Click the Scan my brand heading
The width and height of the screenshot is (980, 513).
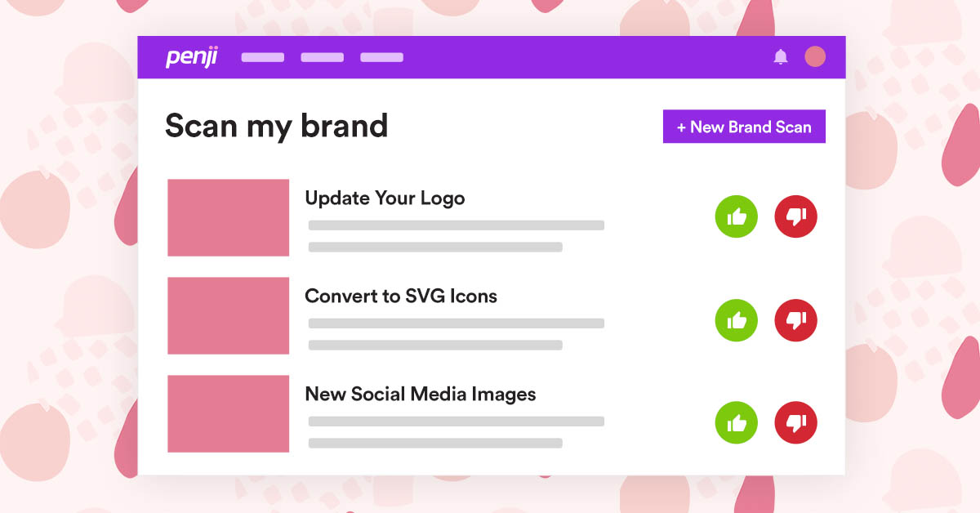(277, 127)
